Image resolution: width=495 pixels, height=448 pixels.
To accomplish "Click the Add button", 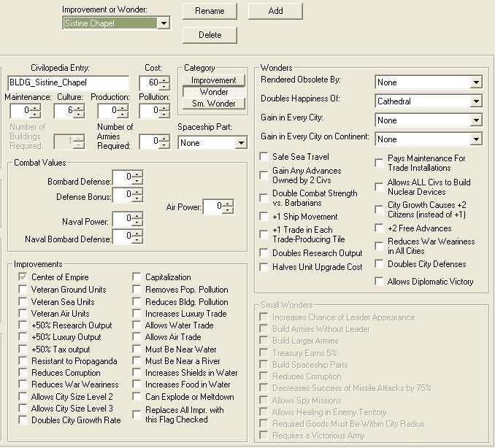I will pos(275,11).
